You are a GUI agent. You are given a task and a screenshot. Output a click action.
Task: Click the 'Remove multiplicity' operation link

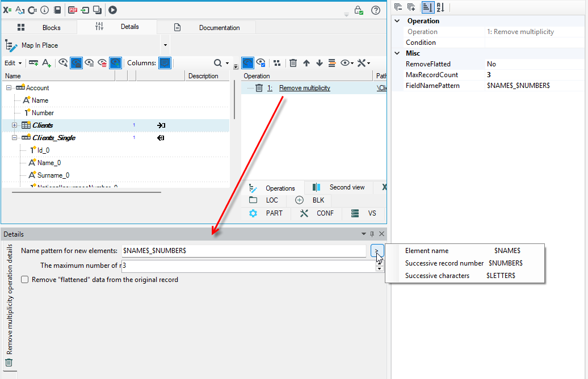(x=304, y=88)
